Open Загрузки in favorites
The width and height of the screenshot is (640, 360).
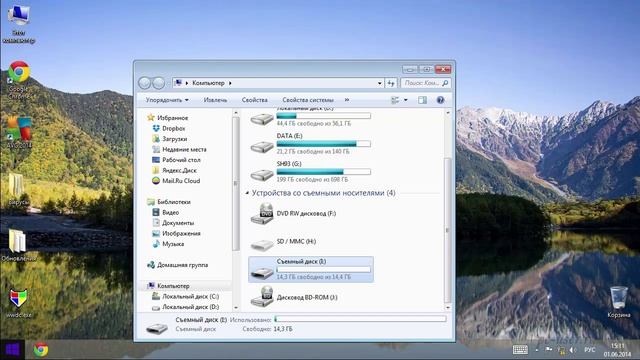coord(170,139)
